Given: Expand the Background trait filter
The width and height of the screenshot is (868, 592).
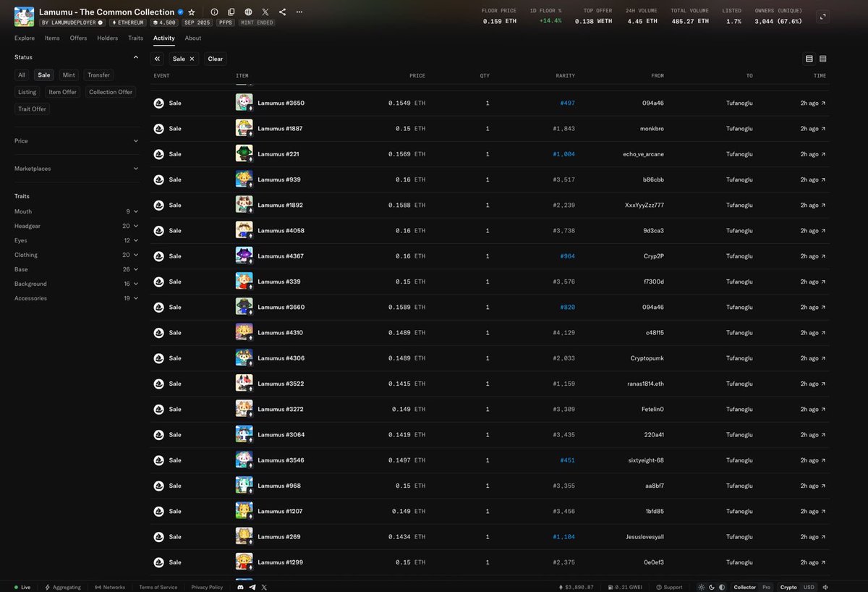Looking at the screenshot, I should pyautogui.click(x=77, y=284).
